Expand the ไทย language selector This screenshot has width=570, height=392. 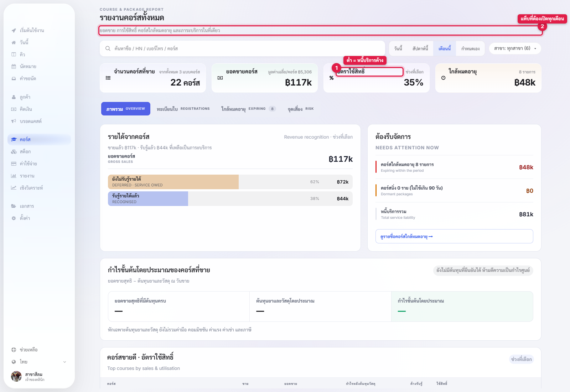tap(39, 362)
